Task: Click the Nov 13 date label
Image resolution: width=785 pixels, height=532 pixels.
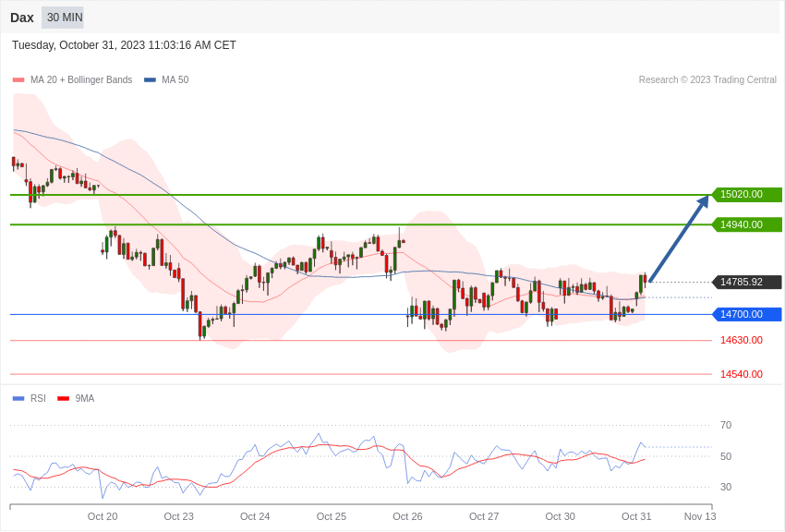Action: tap(700, 516)
